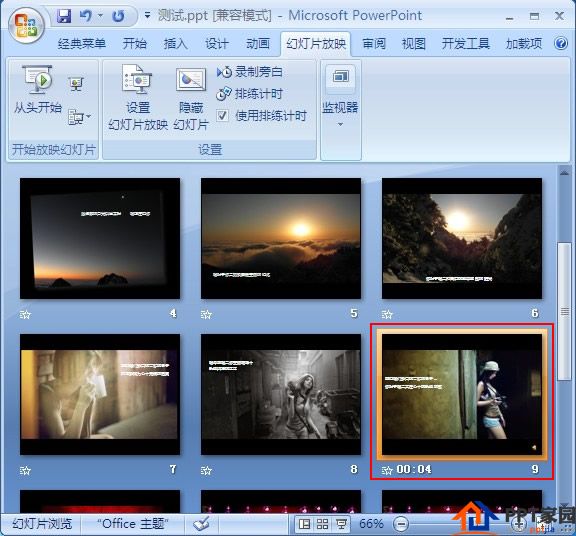Image resolution: width=576 pixels, height=536 pixels.
Task: Click the vertical scrollbar thumb
Action: click(x=565, y=312)
